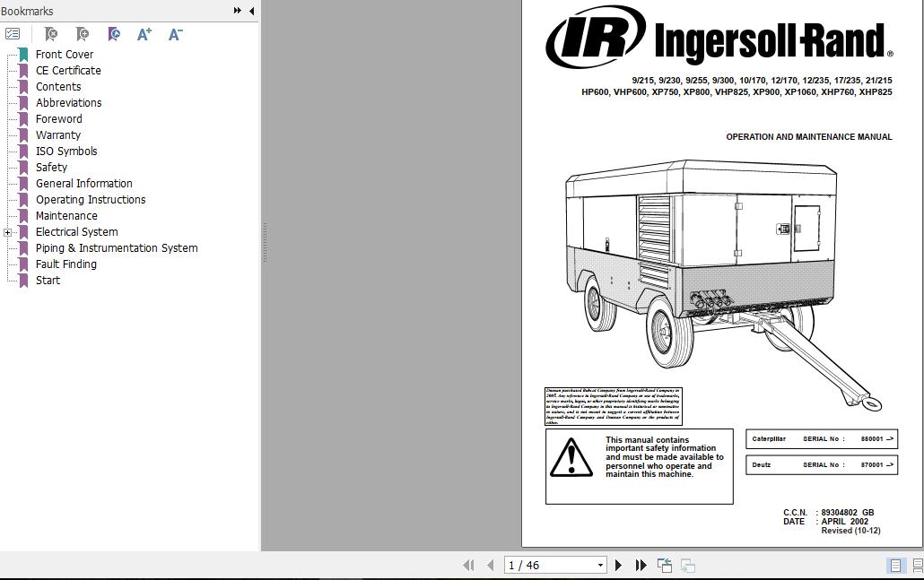
Task: Click the C.C.N. 89304802 GB text
Action: tap(829, 512)
